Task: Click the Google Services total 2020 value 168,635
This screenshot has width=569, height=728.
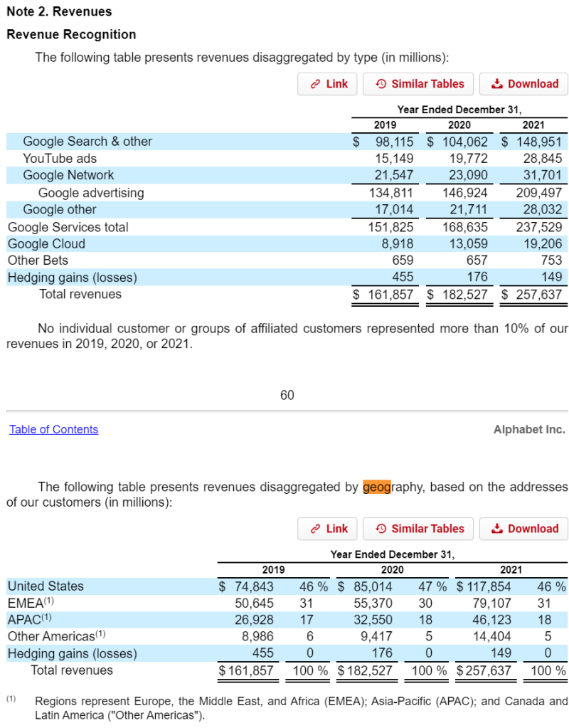Action: pos(465,227)
